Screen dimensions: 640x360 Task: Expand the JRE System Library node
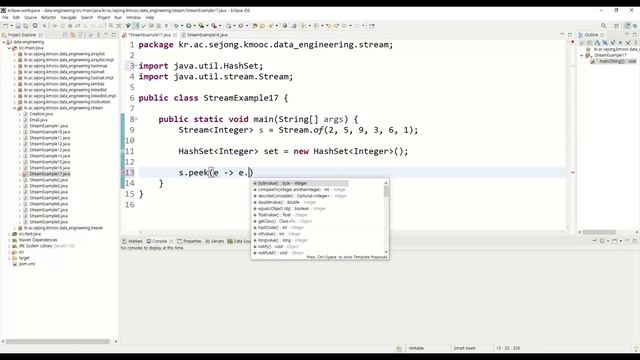click(9, 246)
